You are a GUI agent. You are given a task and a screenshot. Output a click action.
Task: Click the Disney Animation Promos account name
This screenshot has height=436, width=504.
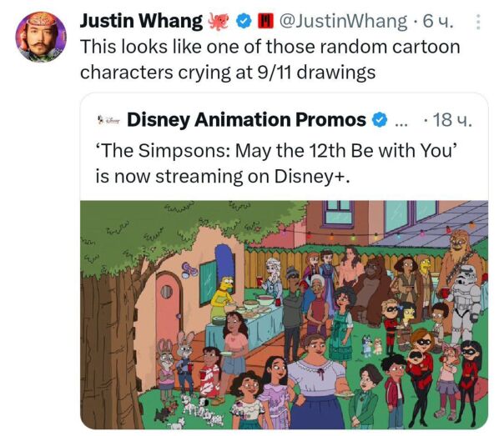(x=246, y=120)
